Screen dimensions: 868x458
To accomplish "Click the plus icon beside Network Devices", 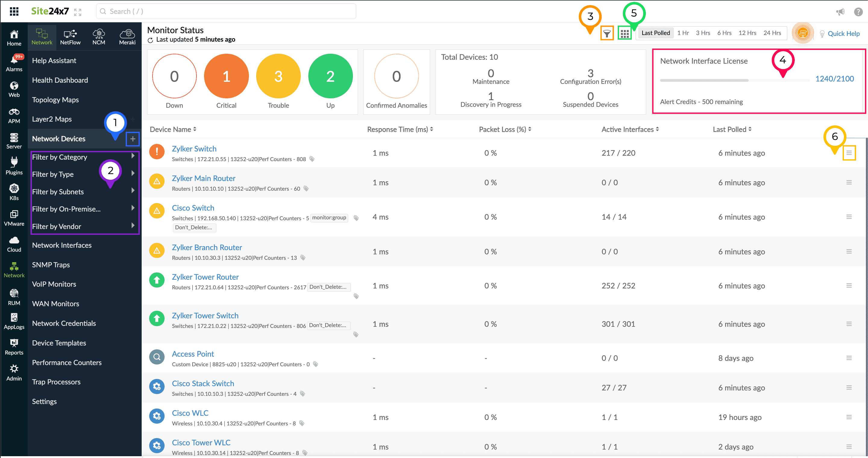I will (132, 138).
